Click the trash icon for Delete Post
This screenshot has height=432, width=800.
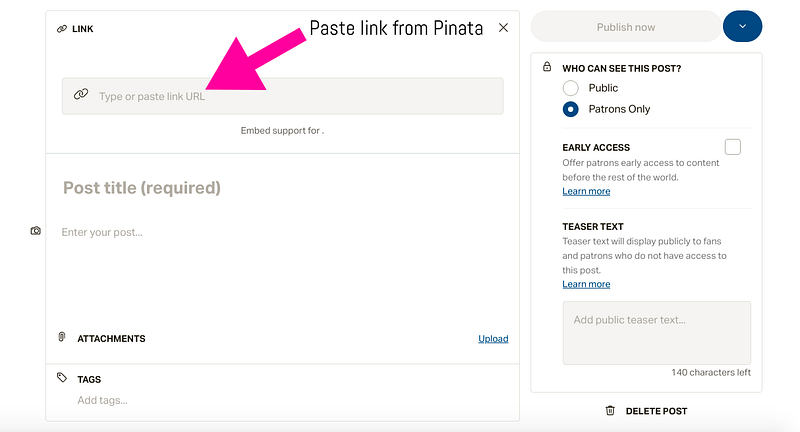coord(610,410)
